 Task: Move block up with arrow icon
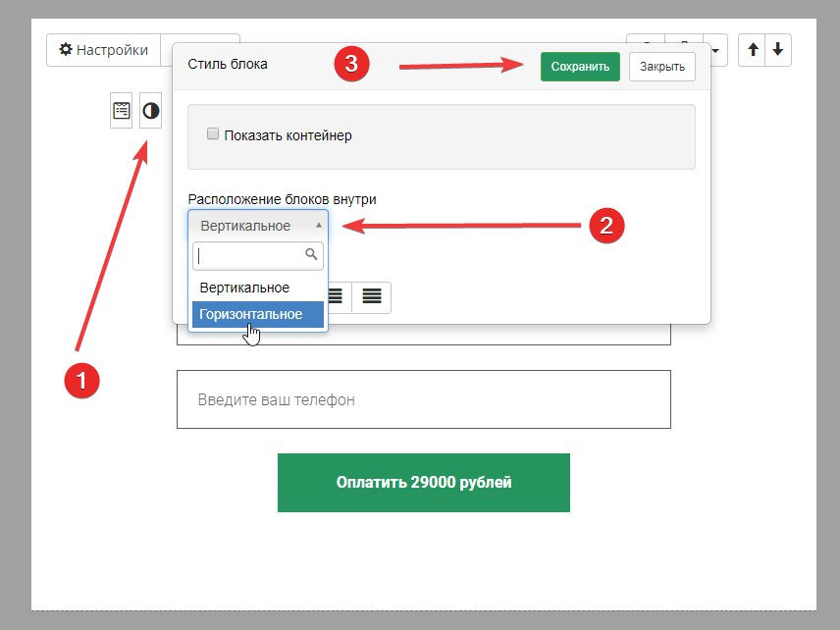click(753, 50)
